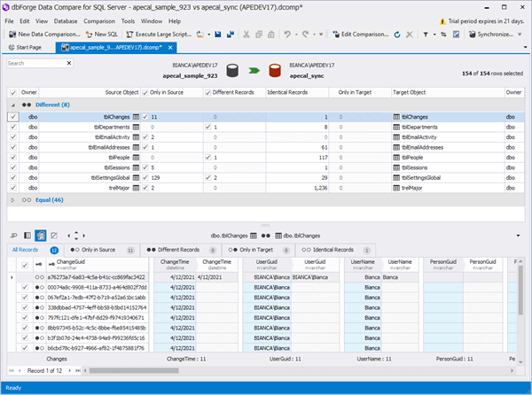Click the Paste icon in toolbar
Viewport: 532px width, 395px height.
tap(271, 35)
